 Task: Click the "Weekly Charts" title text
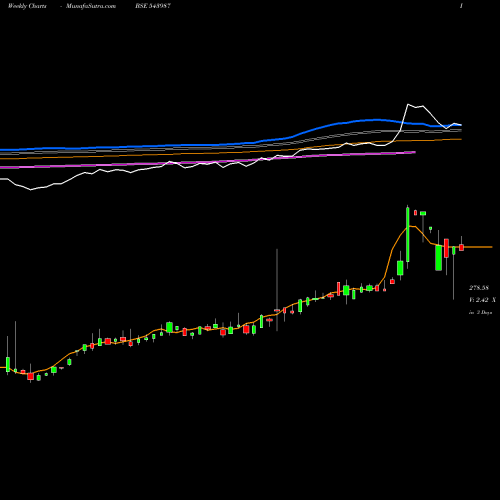(27, 6)
